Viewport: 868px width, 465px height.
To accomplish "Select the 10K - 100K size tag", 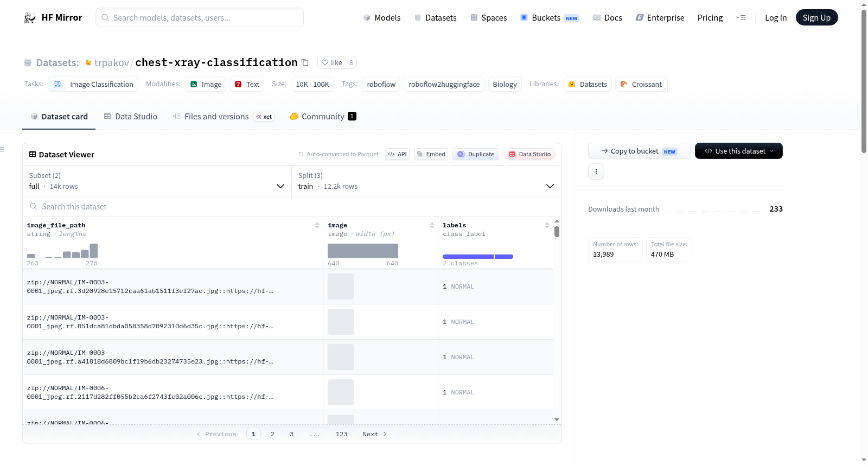I will click(312, 84).
